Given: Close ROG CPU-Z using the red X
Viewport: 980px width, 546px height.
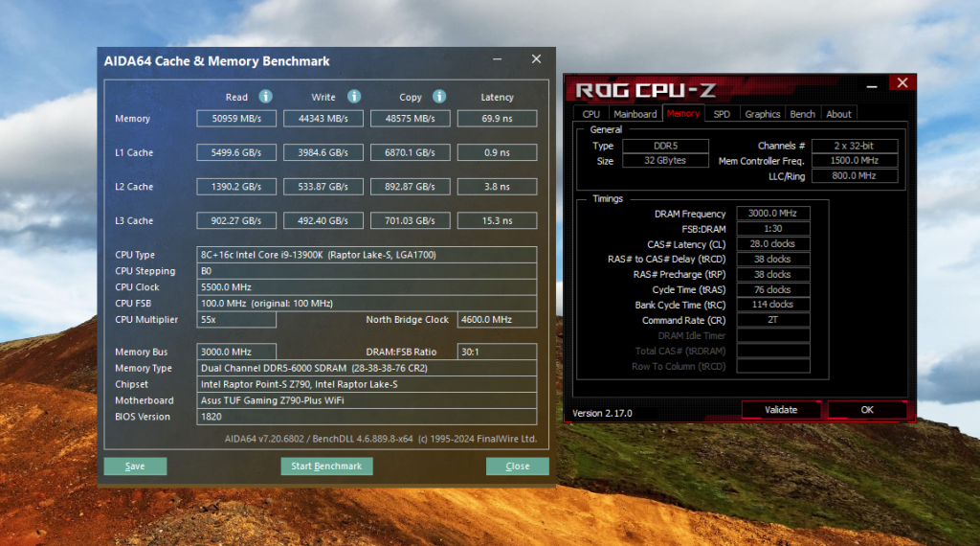Looking at the screenshot, I should 900,83.
